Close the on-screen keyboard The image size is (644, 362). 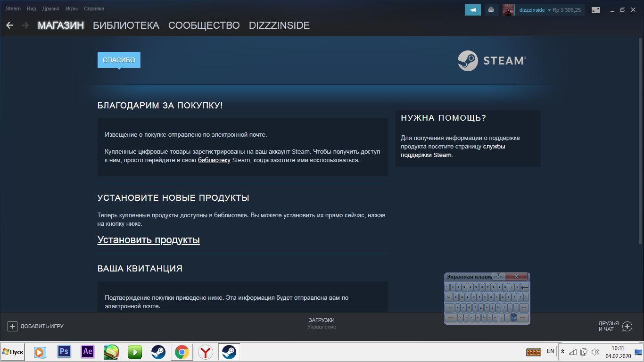click(x=517, y=276)
